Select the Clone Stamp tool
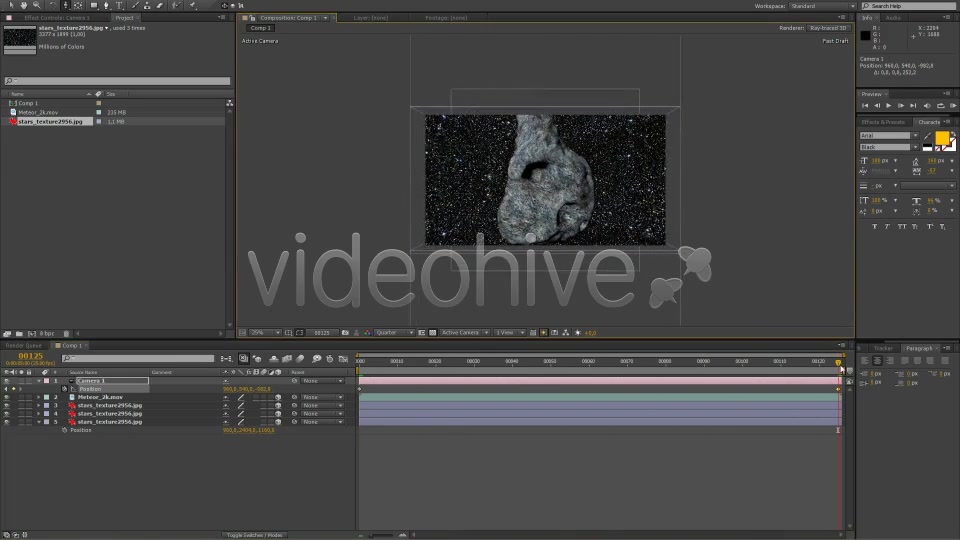The width and height of the screenshot is (960, 540). (x=147, y=5)
